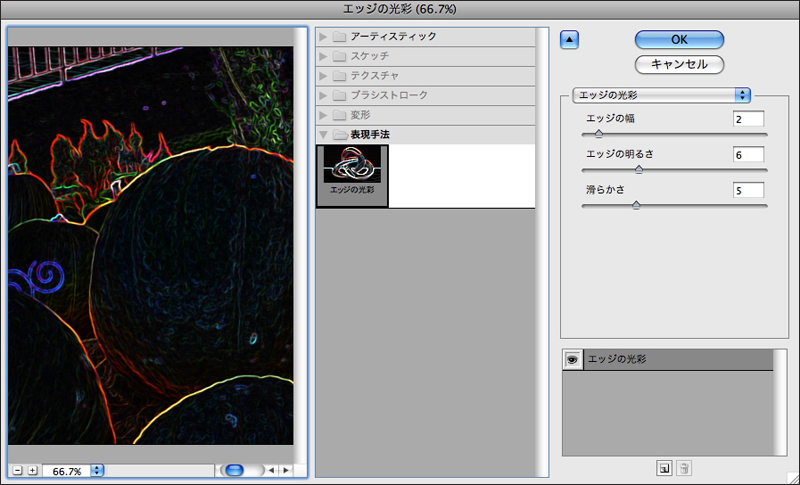Click the filter preview image
The image size is (800, 485).
tap(151, 245)
